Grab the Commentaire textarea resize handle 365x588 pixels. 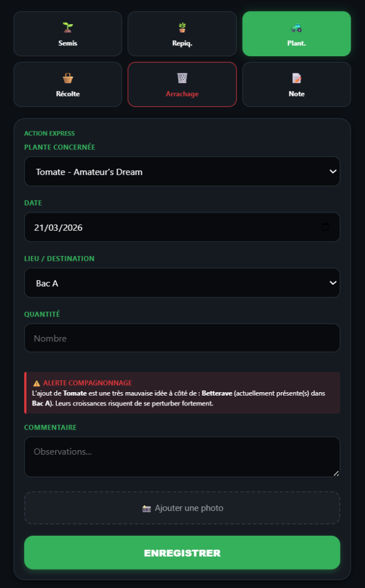tap(336, 473)
